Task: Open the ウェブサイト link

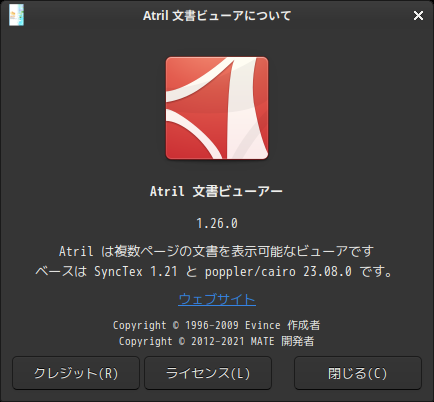Action: coord(217,299)
